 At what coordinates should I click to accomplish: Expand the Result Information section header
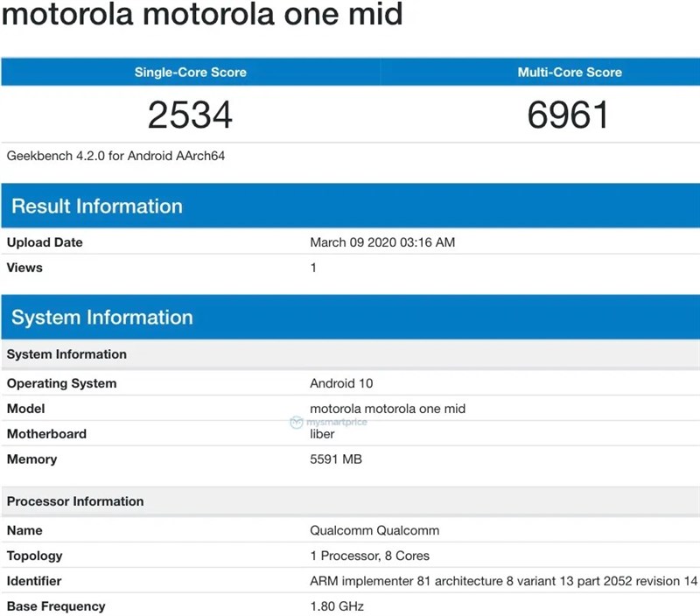coord(97,206)
